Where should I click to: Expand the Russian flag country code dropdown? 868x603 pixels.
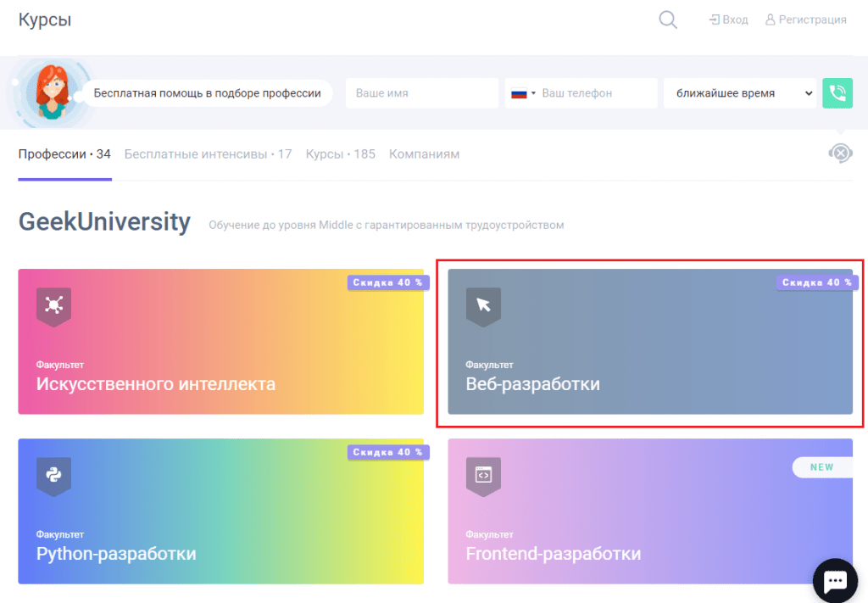tap(524, 93)
